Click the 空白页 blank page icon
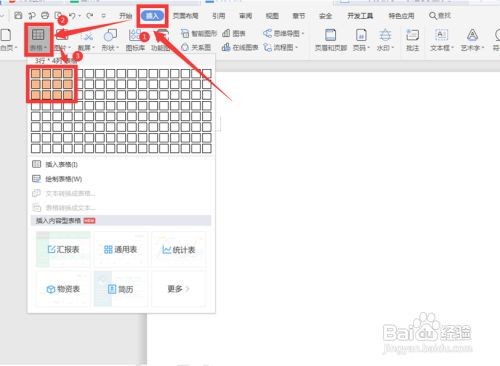 click(6, 35)
